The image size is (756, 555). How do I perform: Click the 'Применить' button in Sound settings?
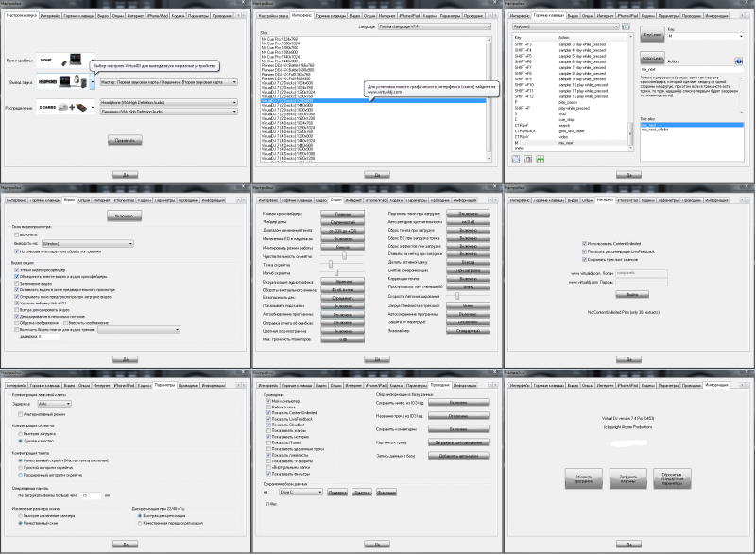point(125,140)
